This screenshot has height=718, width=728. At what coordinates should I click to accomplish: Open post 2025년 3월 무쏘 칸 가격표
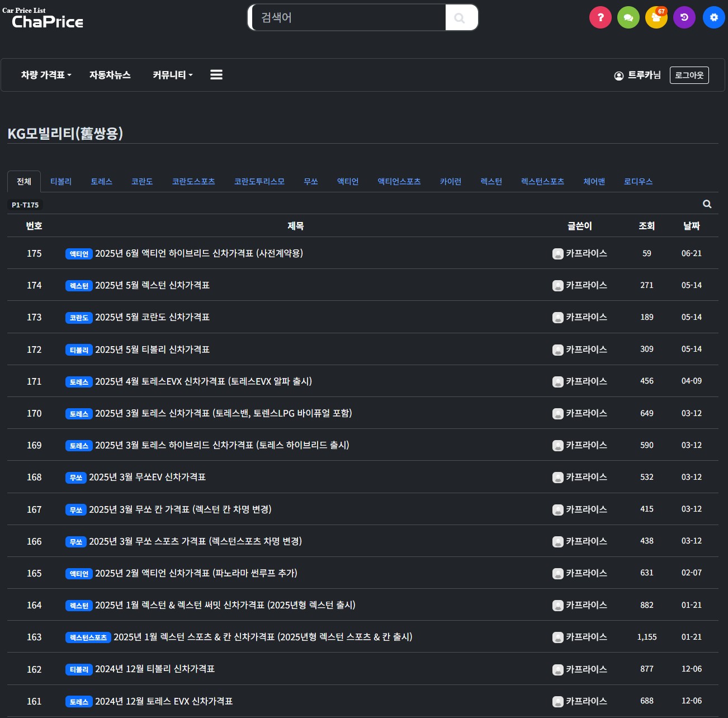coord(180,509)
